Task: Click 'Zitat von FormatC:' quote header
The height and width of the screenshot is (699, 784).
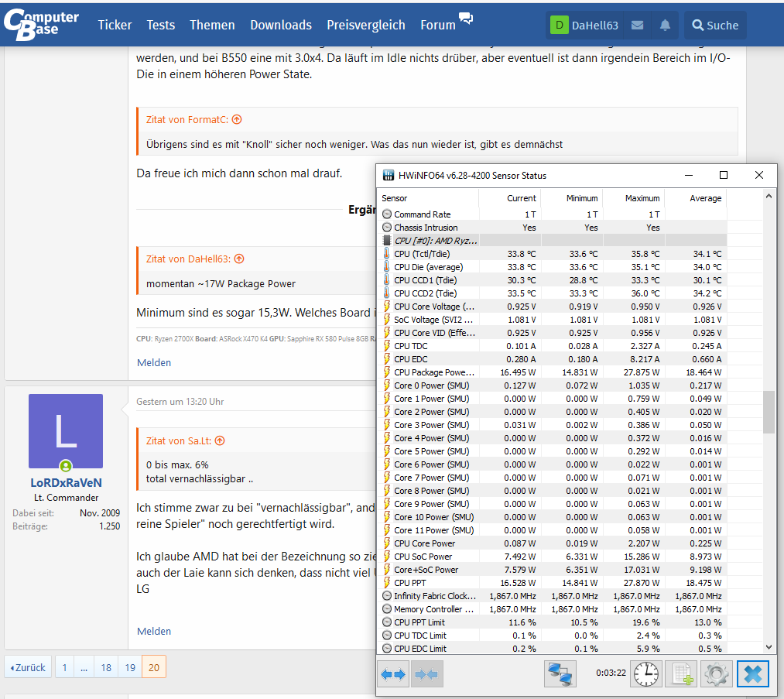Action: pyautogui.click(x=187, y=119)
